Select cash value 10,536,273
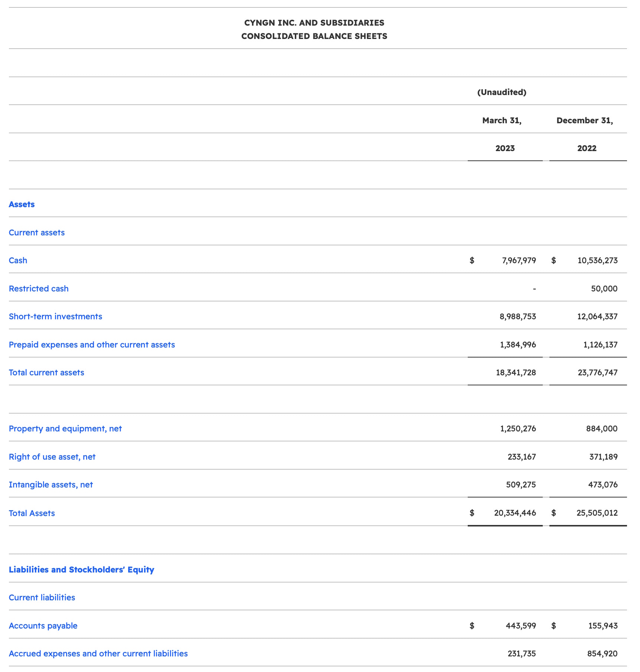This screenshot has width=640, height=672. (598, 261)
